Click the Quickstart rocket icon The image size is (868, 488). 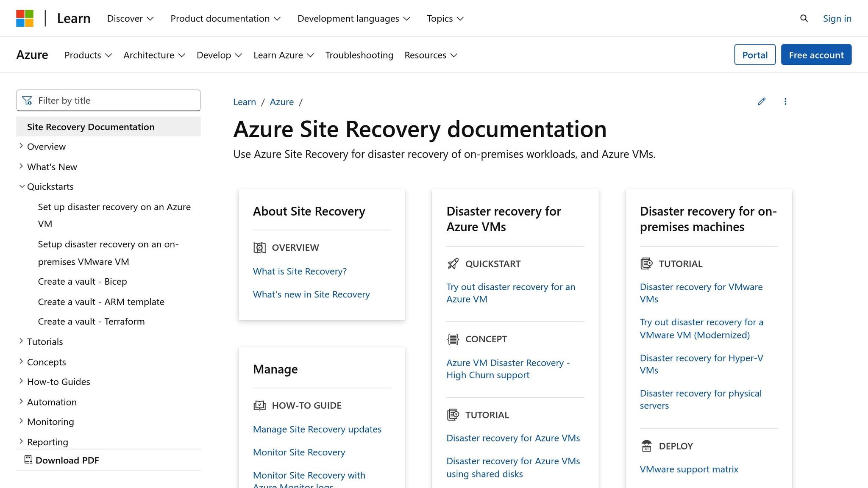click(x=453, y=263)
